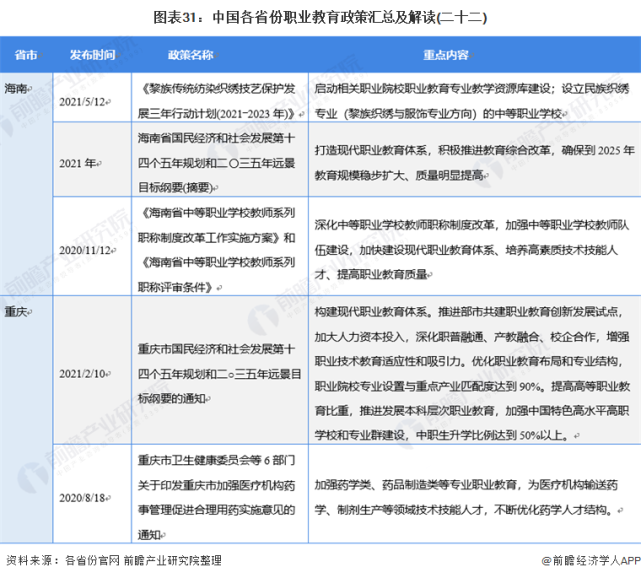Click content cell starting 构建现代职业教育体系
Image resolution: width=641 pixels, height=578 pixels.
coord(475,370)
